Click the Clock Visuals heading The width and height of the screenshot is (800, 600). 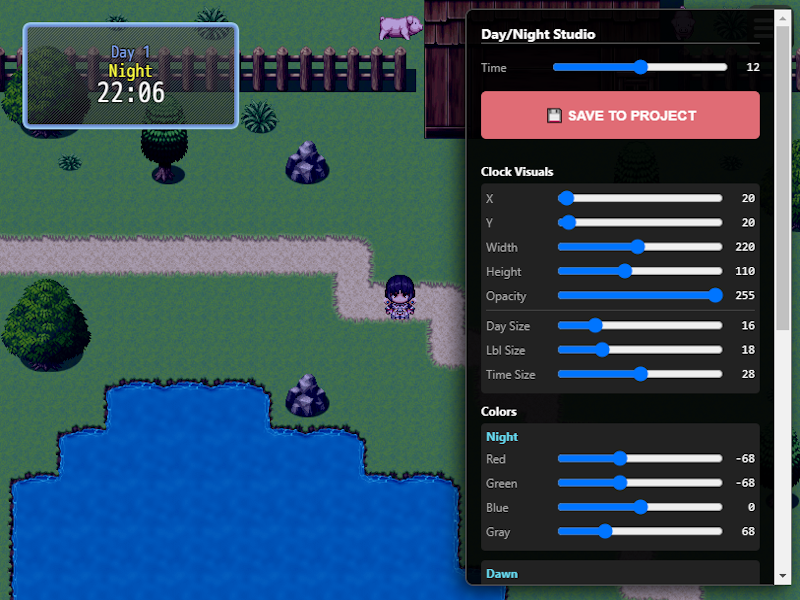(517, 172)
